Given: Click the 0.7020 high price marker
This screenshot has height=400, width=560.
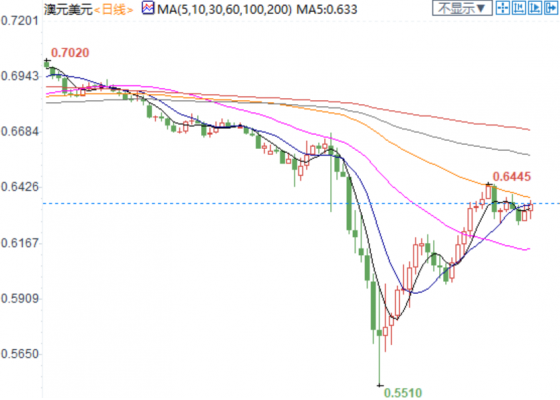Looking at the screenshot, I should coord(70,53).
